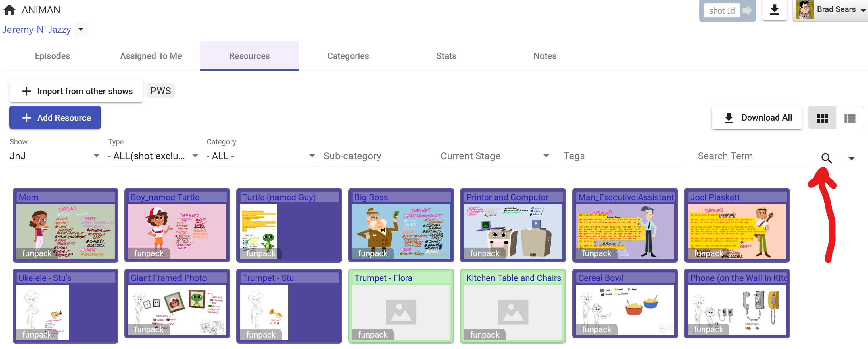
Task: Switch to the Stats tab
Action: click(x=446, y=56)
